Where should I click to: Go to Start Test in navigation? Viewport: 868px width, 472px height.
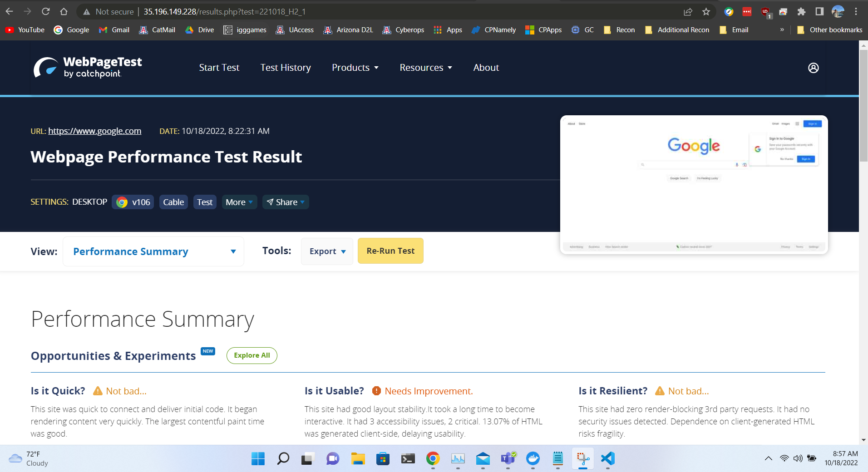(219, 68)
